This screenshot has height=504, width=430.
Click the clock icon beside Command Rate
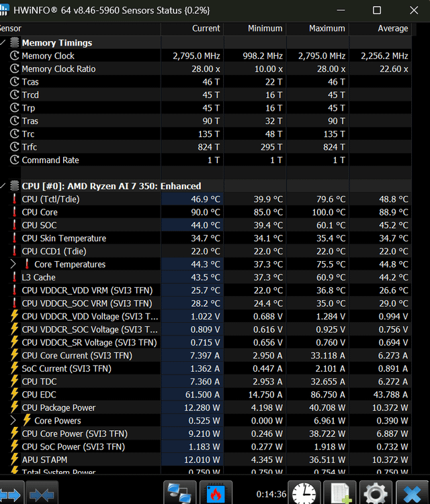[15, 160]
